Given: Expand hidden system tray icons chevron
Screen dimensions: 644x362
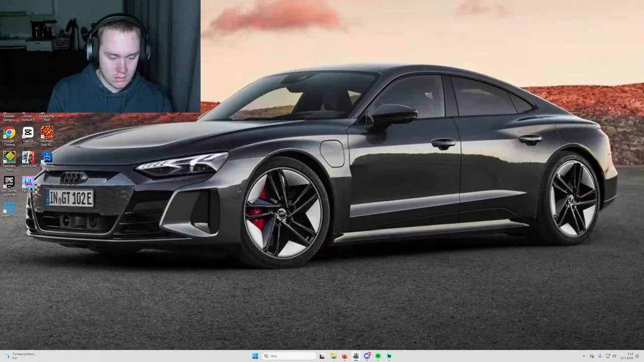Looking at the screenshot, I should coord(584,356).
